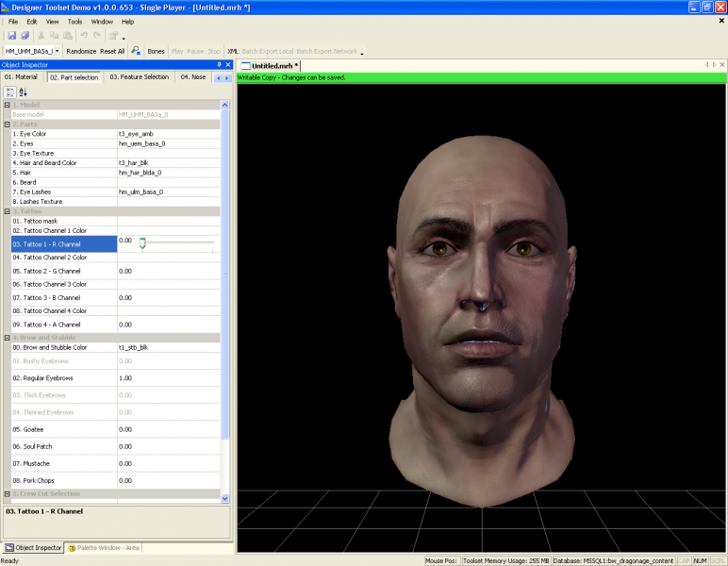Click the Save All icon

tap(25, 36)
